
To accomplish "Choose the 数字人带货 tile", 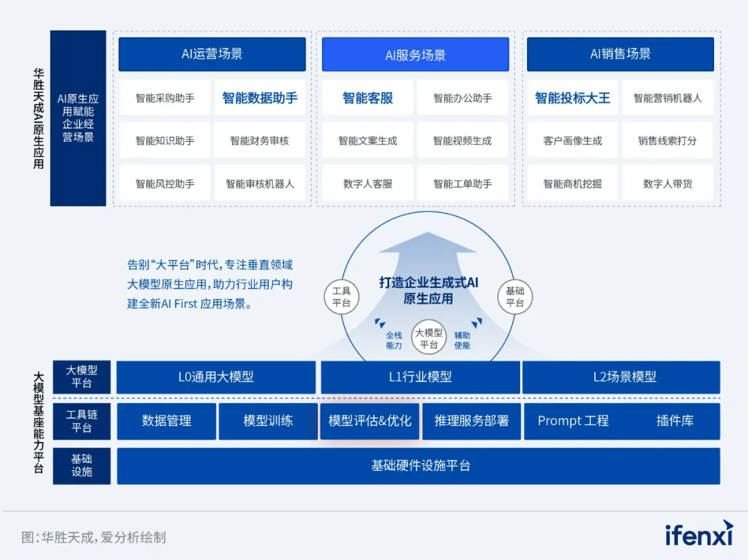I will (668, 183).
